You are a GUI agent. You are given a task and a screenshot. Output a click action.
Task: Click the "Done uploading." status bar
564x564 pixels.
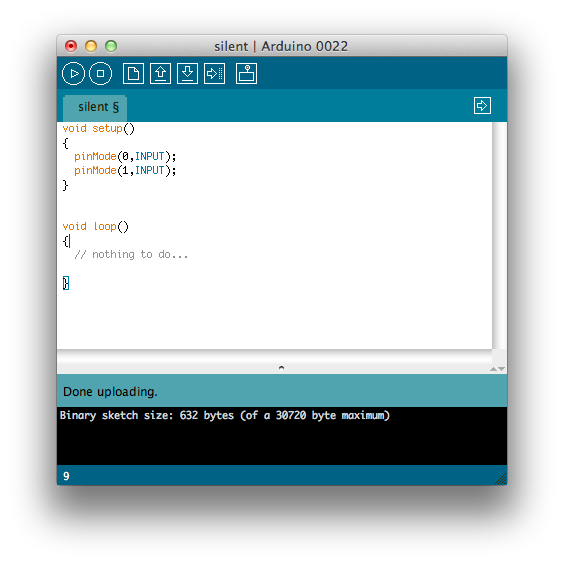(x=282, y=391)
